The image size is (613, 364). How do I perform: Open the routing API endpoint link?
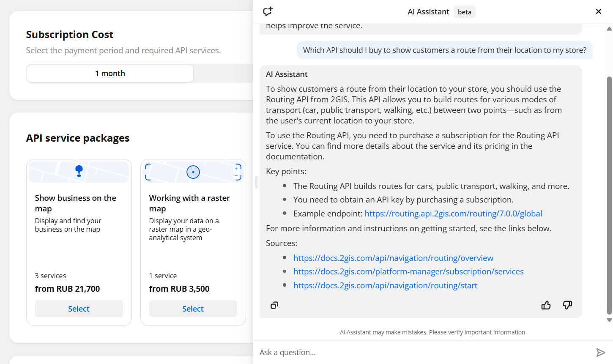pos(453,213)
